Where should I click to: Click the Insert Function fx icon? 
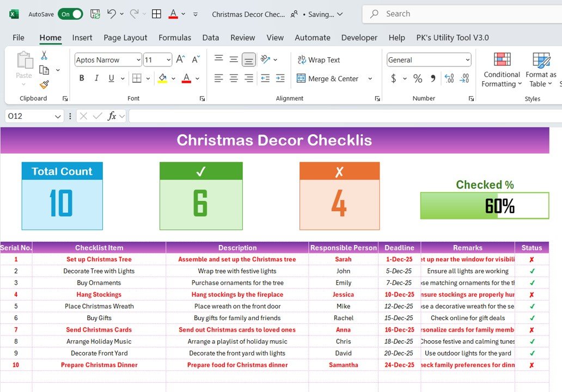point(112,116)
